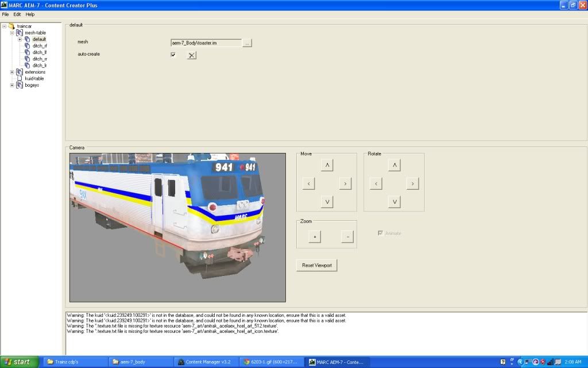Viewport: 588px width, 368px height.
Task: Click the mesh-table container icon
Action: [x=20, y=33]
